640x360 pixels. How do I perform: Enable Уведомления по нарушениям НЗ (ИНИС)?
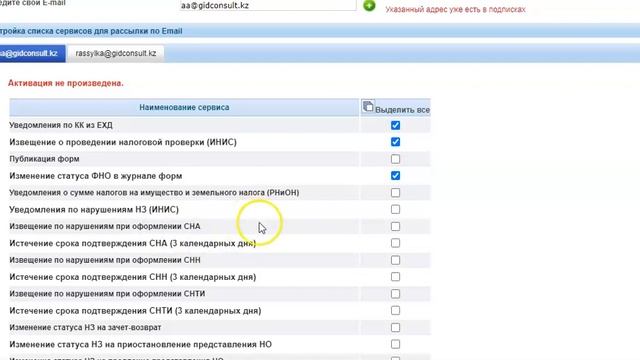click(395, 209)
